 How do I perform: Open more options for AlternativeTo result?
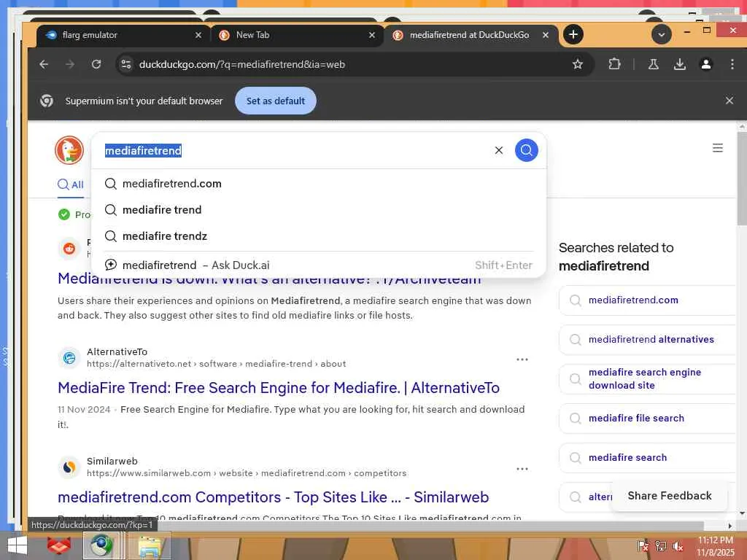[522, 359]
